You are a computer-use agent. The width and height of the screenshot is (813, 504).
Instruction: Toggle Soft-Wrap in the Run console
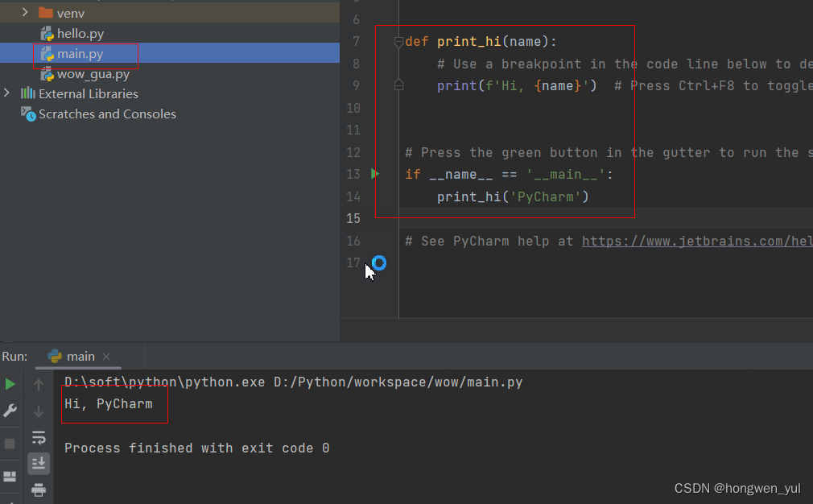[x=39, y=437]
